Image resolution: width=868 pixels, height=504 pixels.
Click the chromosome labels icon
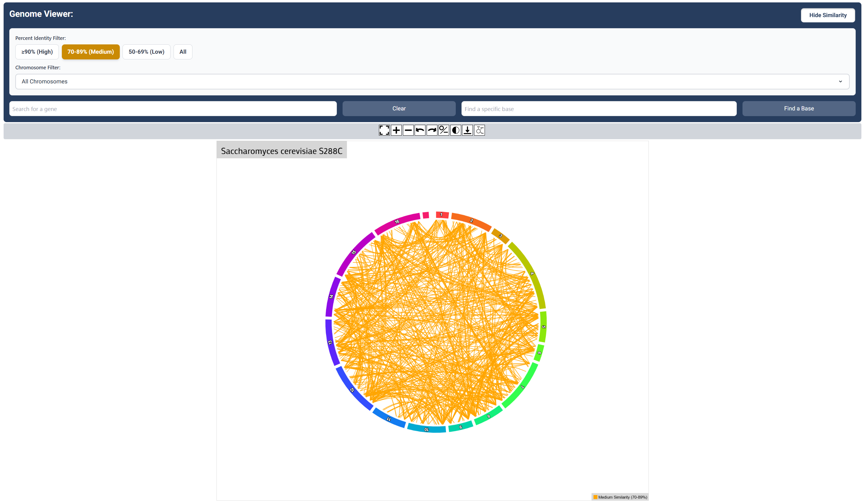point(479,130)
